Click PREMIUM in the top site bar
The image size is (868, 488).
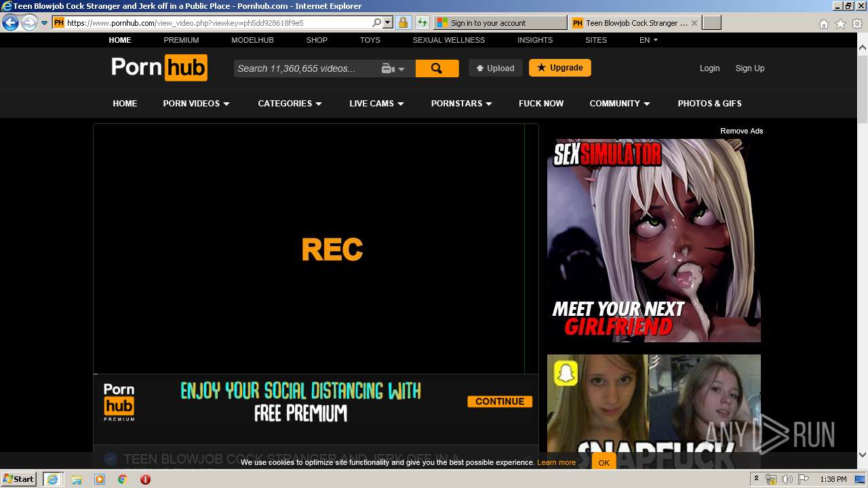coord(181,40)
